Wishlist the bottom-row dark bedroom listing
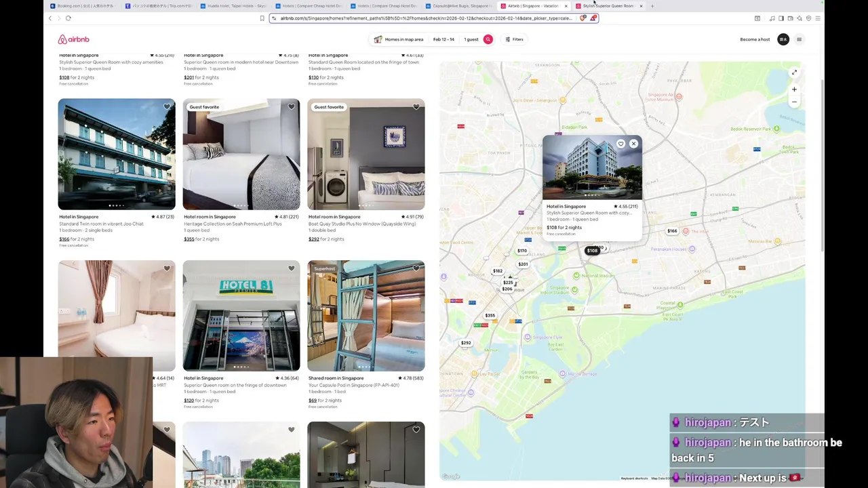 tap(416, 430)
